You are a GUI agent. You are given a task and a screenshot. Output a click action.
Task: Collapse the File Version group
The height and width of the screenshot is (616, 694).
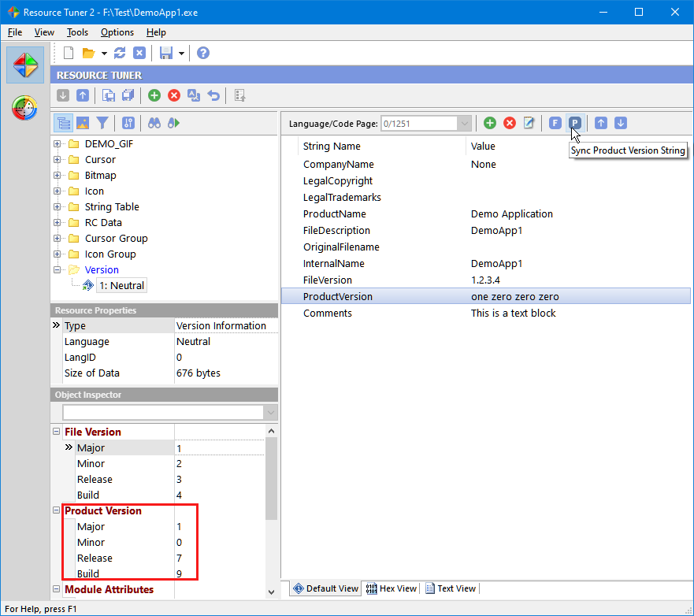click(56, 432)
